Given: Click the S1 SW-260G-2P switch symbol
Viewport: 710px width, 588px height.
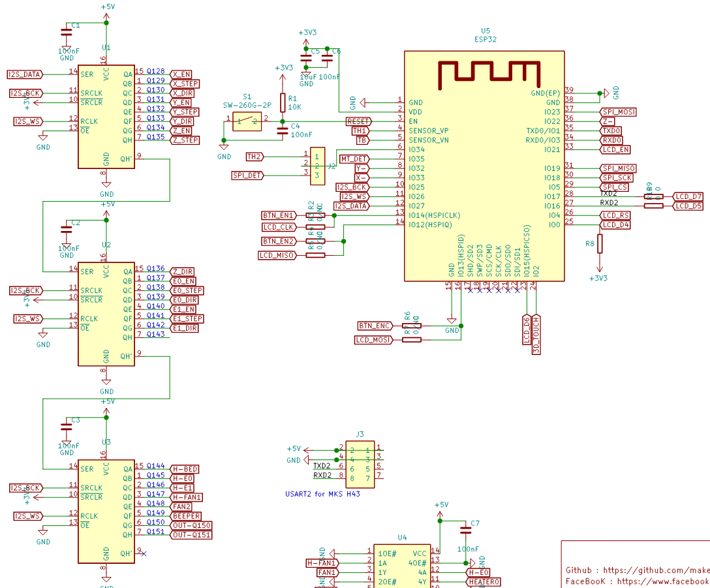Looking at the screenshot, I should [x=247, y=121].
